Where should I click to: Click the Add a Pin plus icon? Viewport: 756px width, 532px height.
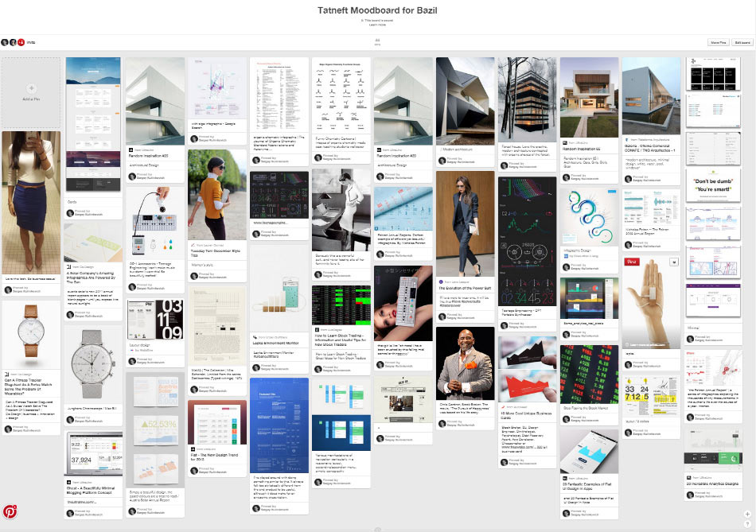coord(31,87)
